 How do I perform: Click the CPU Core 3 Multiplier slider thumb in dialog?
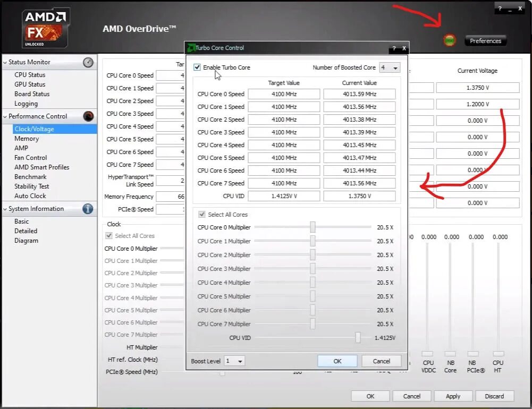coord(313,269)
